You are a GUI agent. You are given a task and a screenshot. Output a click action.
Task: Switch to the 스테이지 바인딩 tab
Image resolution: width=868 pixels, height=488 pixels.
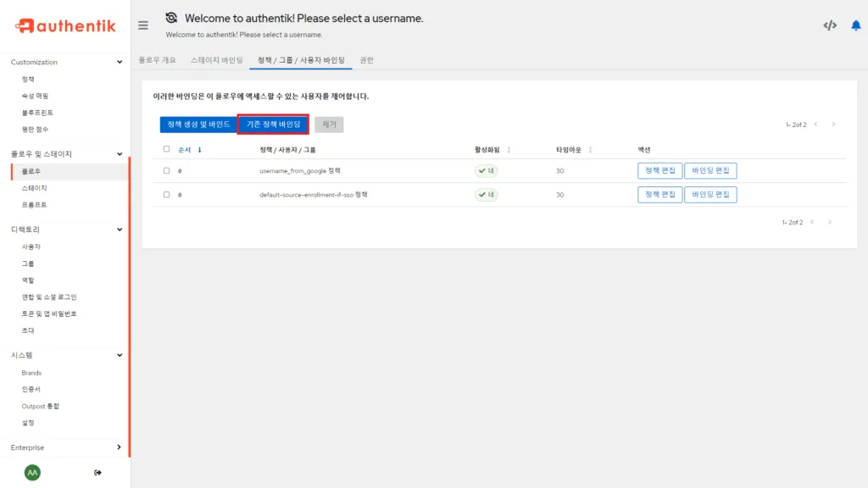(x=216, y=60)
